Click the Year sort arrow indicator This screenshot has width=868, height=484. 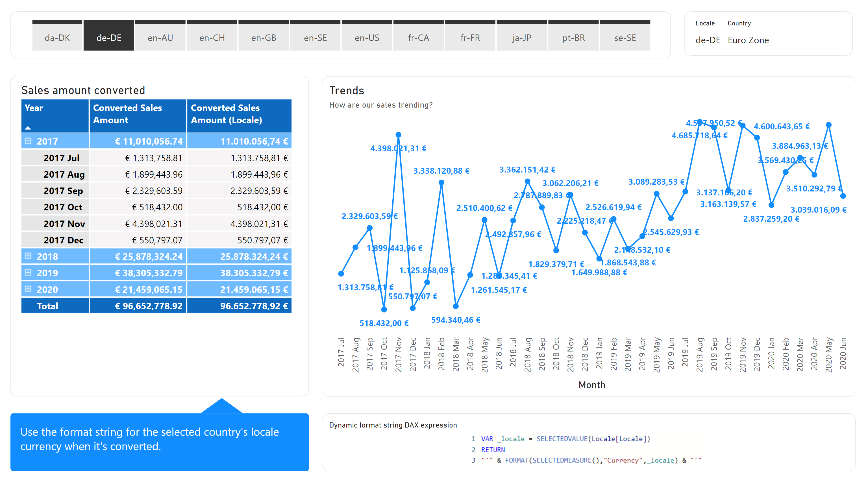click(x=28, y=128)
